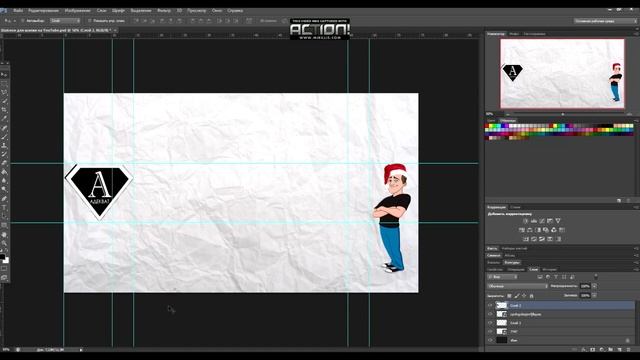Open the Фильтр menu
The width and height of the screenshot is (640, 360).
click(x=164, y=11)
